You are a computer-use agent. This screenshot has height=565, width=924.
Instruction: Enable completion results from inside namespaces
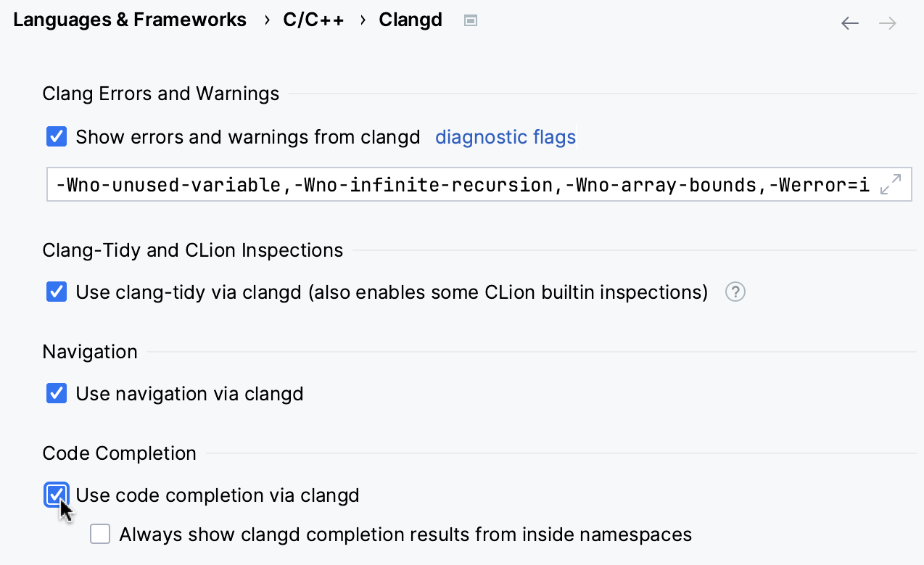(99, 534)
